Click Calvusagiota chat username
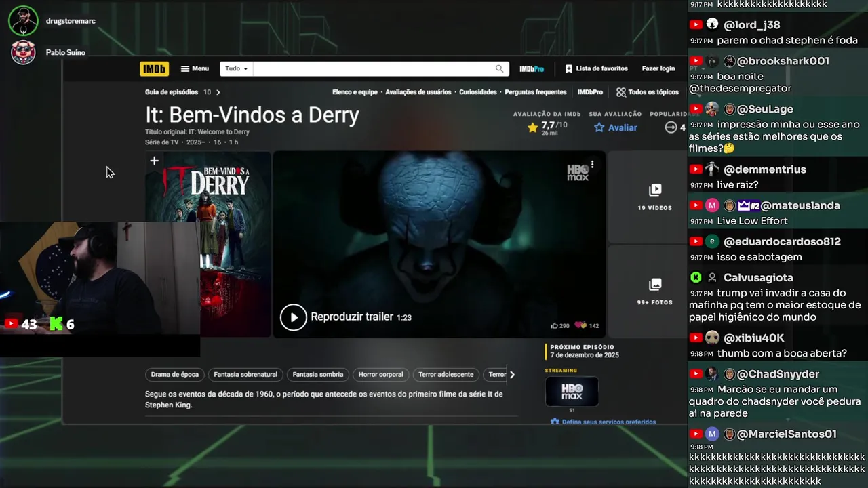This screenshot has width=868, height=488. click(x=758, y=277)
